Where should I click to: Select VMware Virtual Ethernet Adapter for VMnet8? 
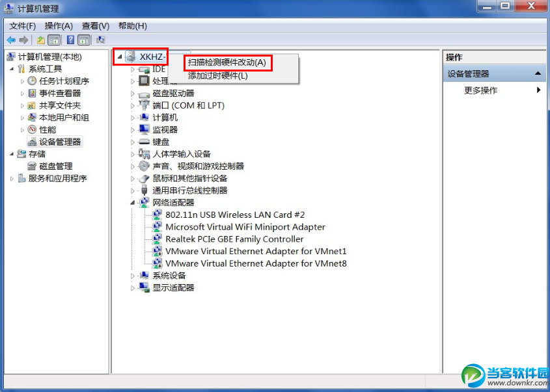coord(256,263)
